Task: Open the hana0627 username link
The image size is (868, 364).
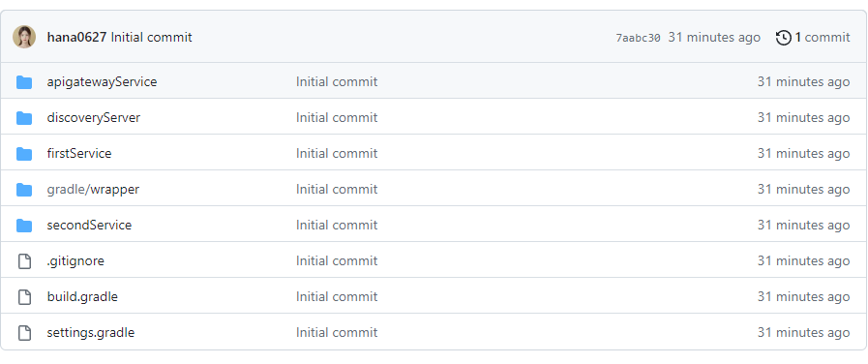Action: (76, 37)
